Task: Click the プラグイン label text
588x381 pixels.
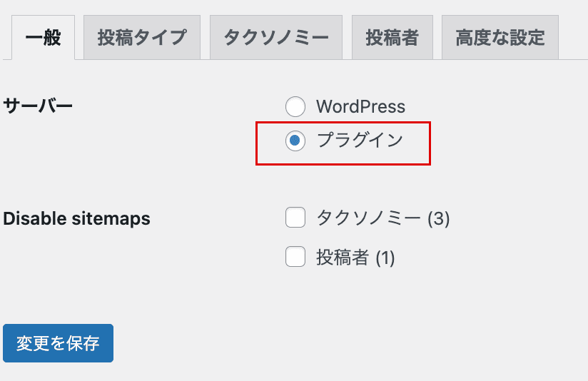Action: [x=360, y=141]
